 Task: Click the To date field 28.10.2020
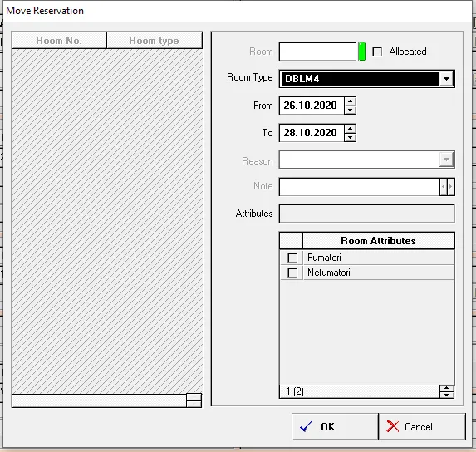point(312,133)
